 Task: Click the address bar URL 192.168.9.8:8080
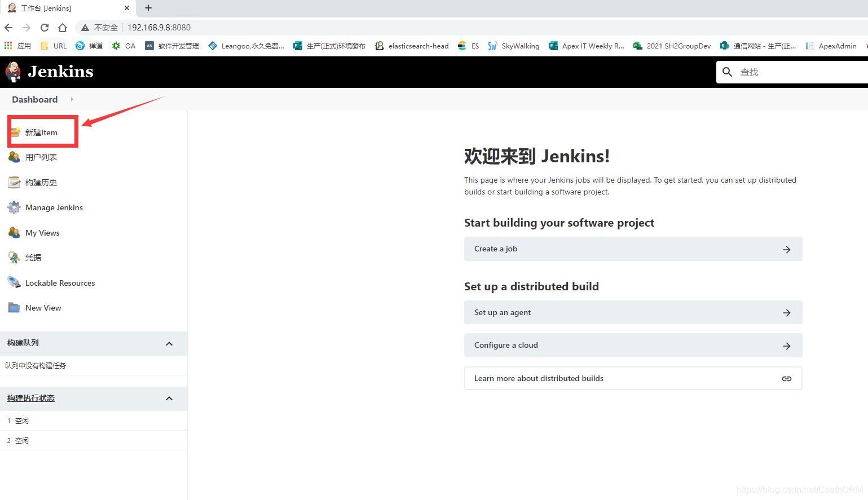point(159,28)
